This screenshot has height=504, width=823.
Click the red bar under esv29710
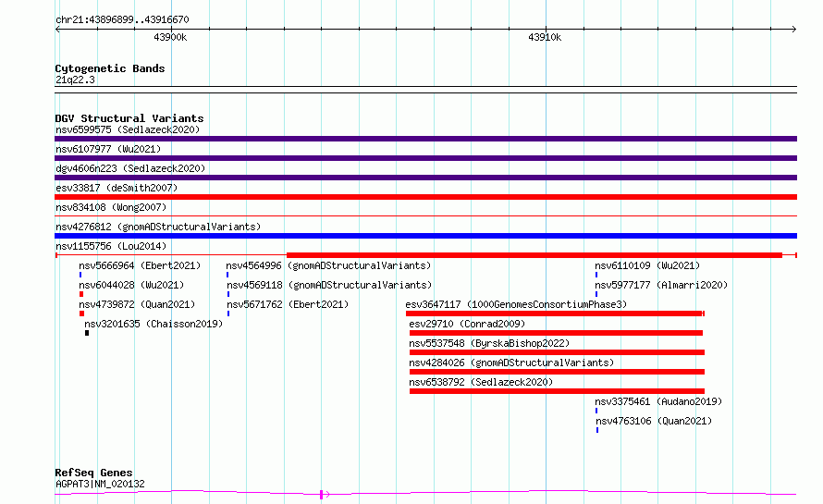point(556,333)
